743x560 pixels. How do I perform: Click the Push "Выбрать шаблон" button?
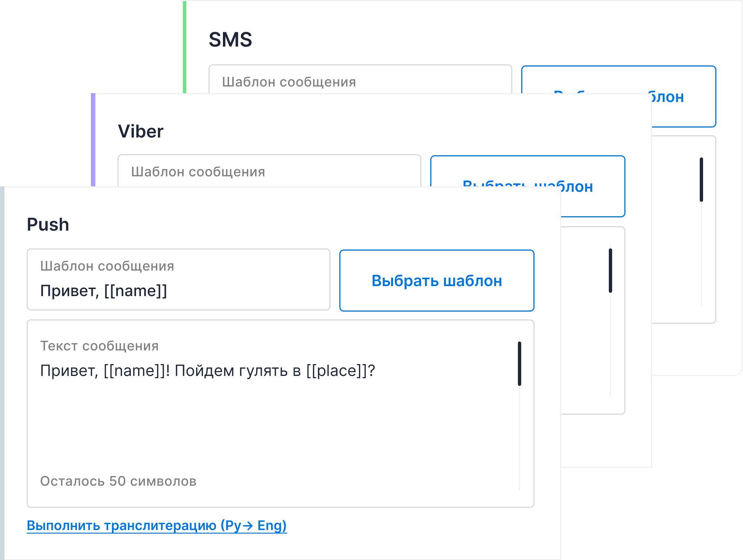[437, 281]
